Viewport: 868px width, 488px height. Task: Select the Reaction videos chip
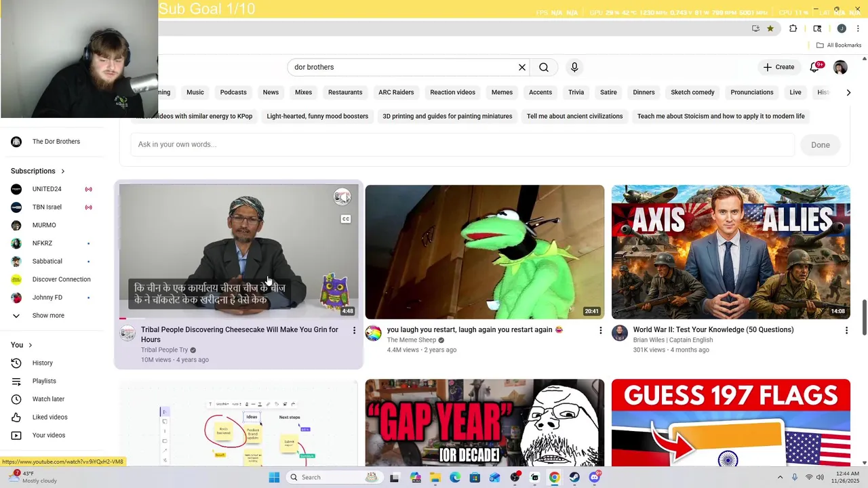(x=452, y=92)
